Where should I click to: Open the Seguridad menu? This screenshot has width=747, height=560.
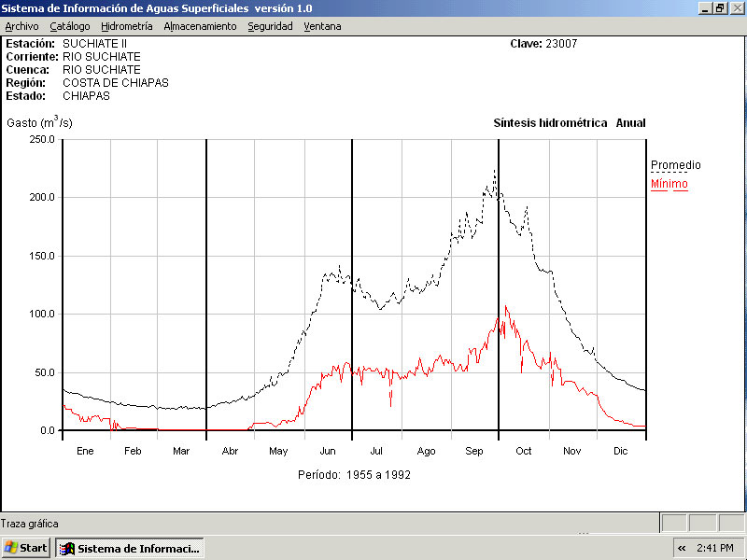coord(270,26)
